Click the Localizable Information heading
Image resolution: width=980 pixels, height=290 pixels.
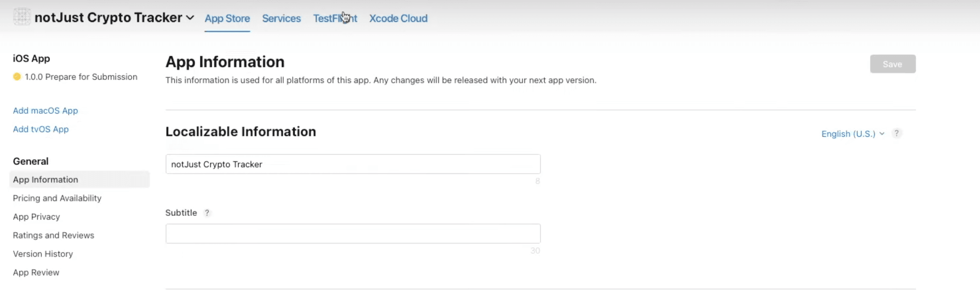point(241,132)
